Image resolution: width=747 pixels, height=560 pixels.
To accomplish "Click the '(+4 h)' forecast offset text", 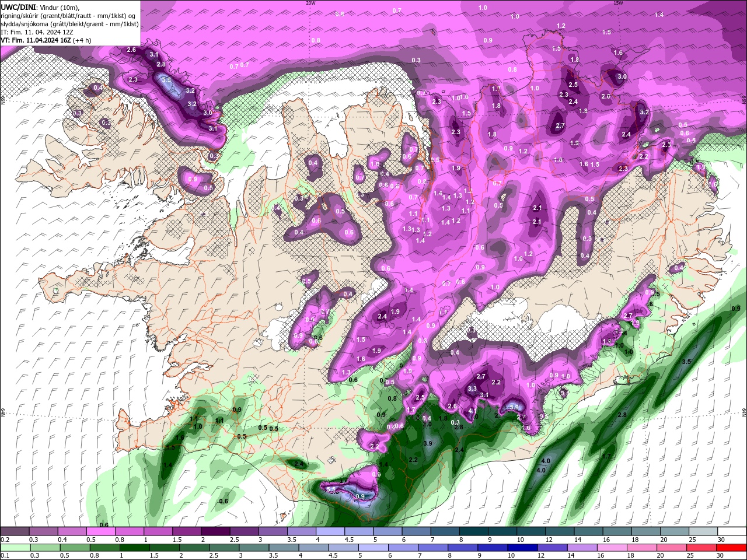I will [82, 40].
